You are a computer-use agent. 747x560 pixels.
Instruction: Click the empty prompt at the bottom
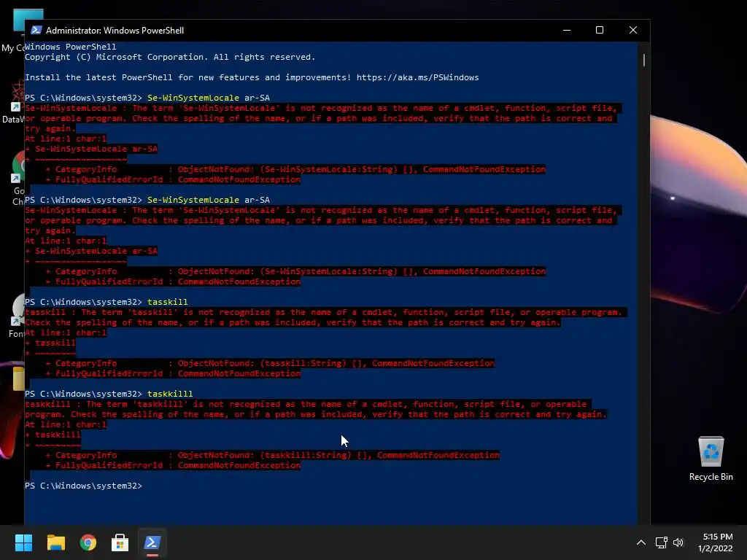coord(83,486)
